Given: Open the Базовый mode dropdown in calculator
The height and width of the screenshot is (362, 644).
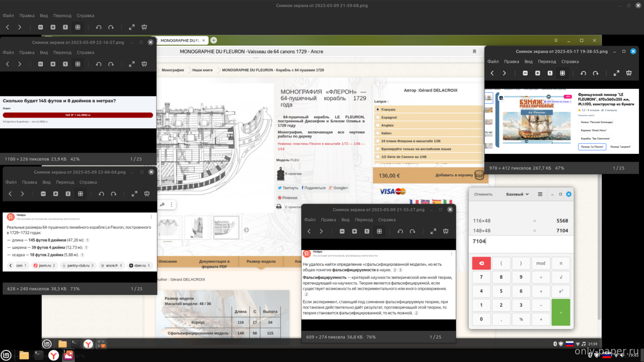Looking at the screenshot, I should pos(517,194).
